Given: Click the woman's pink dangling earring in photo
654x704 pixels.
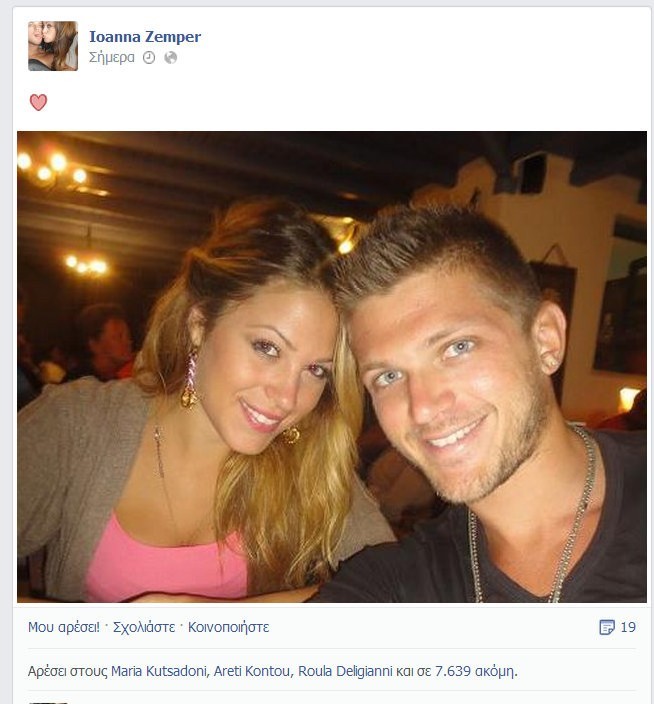Looking at the screenshot, I should (190, 379).
